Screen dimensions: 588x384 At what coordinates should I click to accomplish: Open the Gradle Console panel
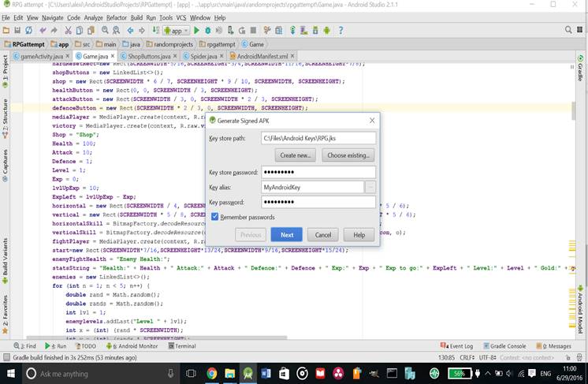504,345
